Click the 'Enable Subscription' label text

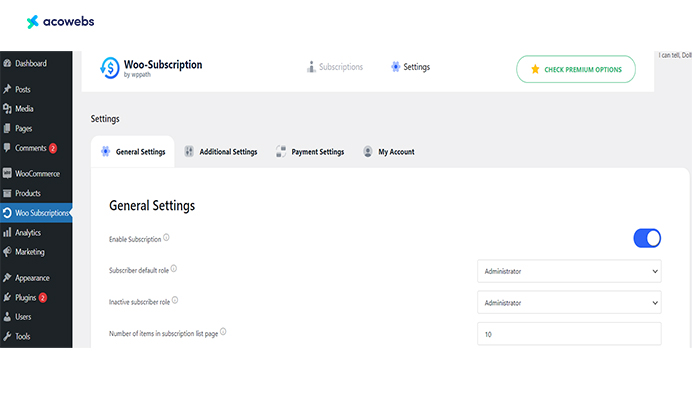tap(135, 239)
